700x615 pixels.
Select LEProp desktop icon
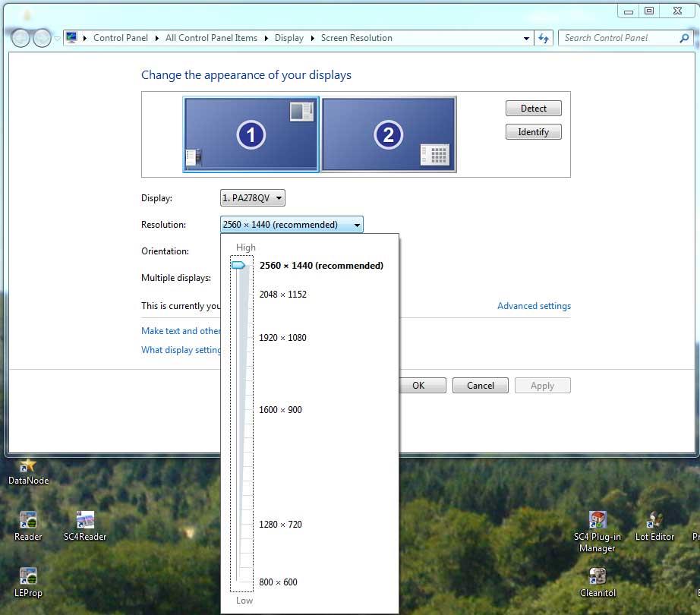(27, 582)
